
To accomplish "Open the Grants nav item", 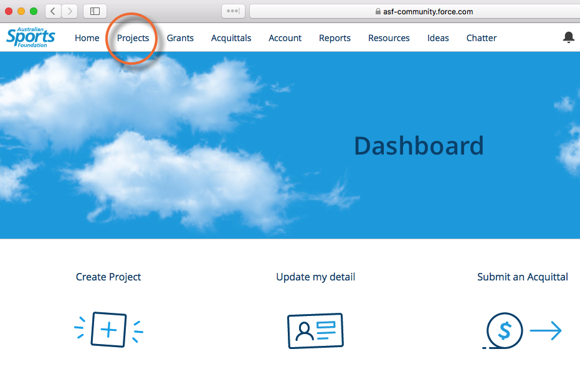I will tap(180, 38).
